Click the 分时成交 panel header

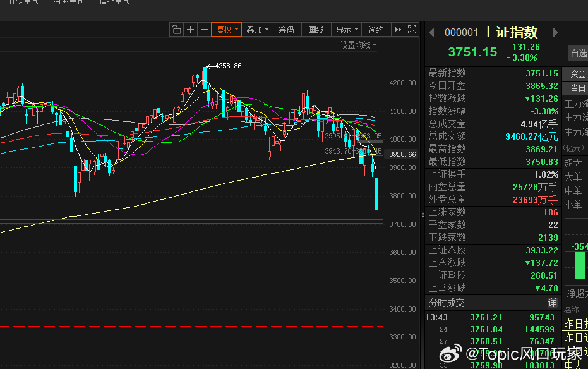coord(493,303)
